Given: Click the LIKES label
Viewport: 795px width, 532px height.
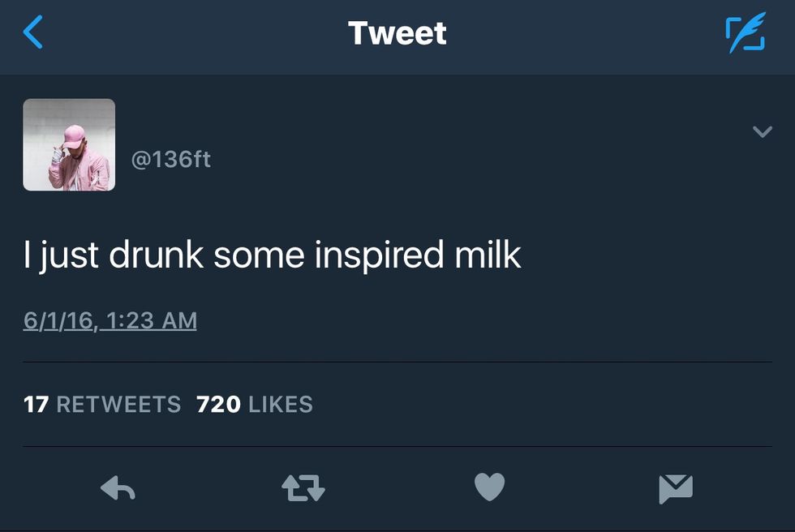Looking at the screenshot, I should tap(280, 404).
